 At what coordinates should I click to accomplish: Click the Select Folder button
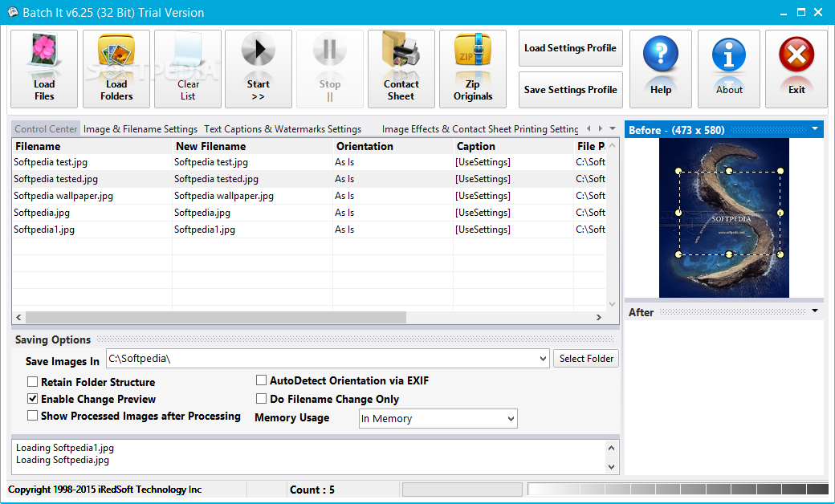coord(586,359)
